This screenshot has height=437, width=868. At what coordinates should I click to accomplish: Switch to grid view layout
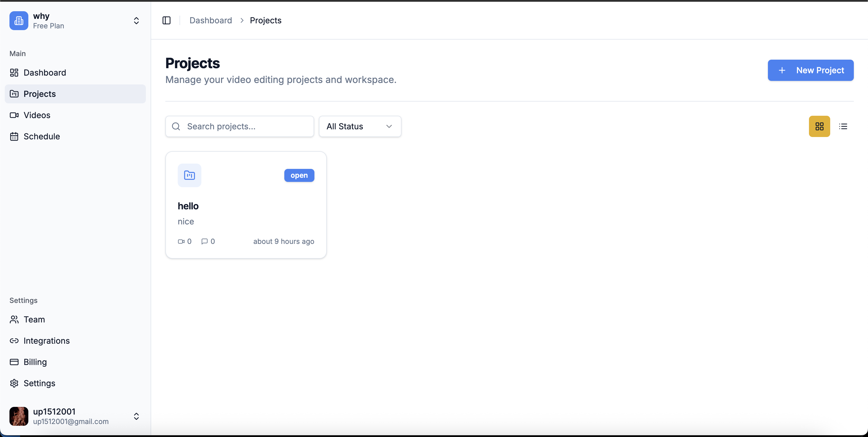pyautogui.click(x=819, y=126)
